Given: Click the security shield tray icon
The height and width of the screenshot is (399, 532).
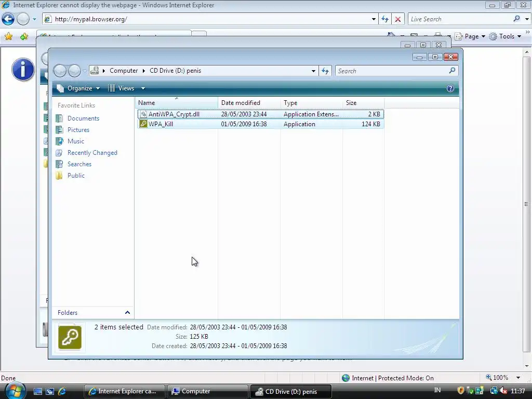Looking at the screenshot, I should click(x=460, y=391).
